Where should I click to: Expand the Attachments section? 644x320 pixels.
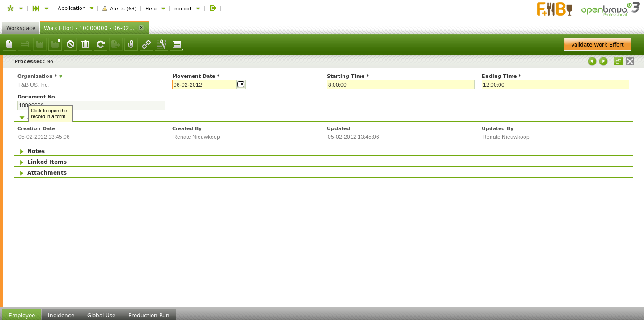click(47, 173)
